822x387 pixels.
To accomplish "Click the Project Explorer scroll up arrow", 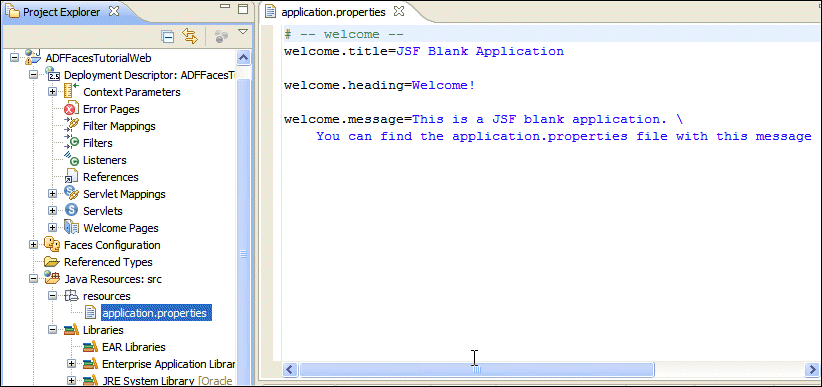I will [x=243, y=57].
